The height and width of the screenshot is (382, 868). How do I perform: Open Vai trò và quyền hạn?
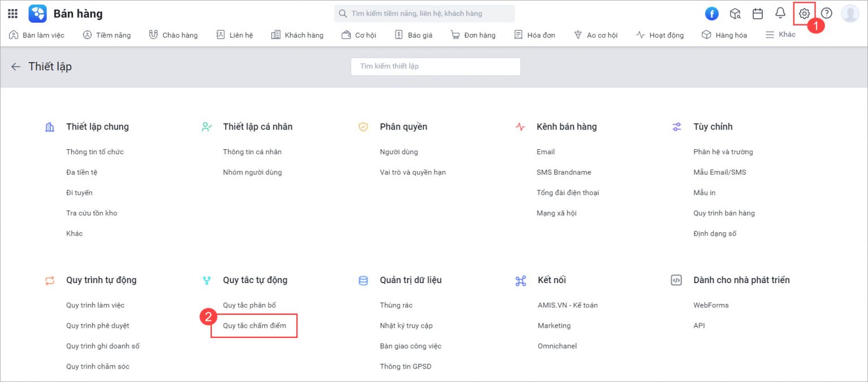(413, 172)
